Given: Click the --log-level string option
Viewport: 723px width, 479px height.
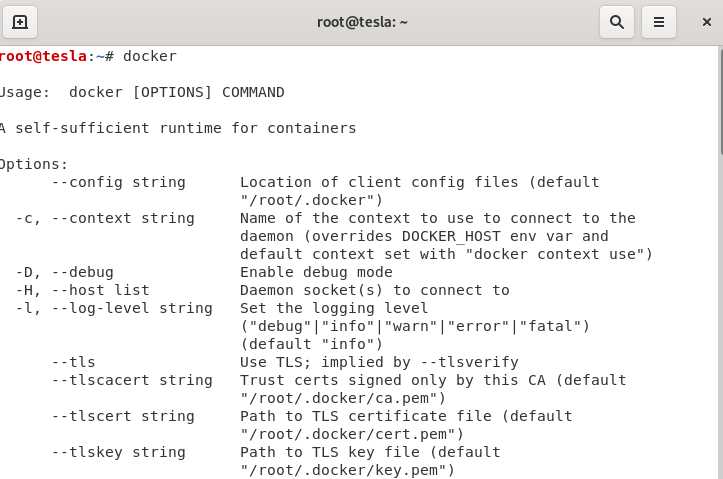Looking at the screenshot, I should [132, 308].
